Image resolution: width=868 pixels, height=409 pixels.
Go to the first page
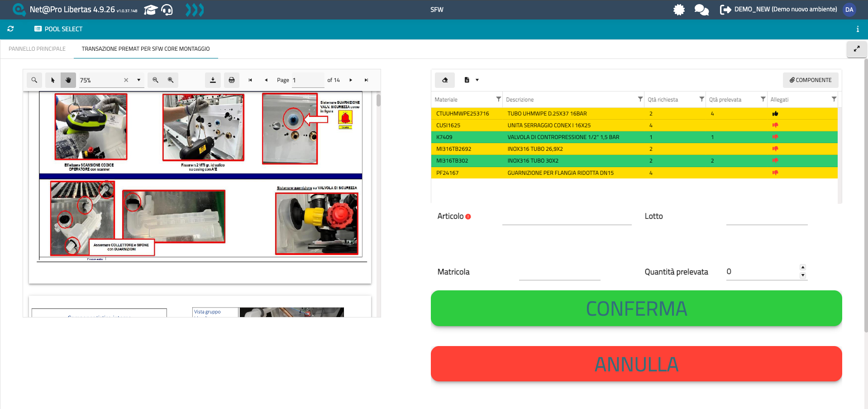coord(250,80)
